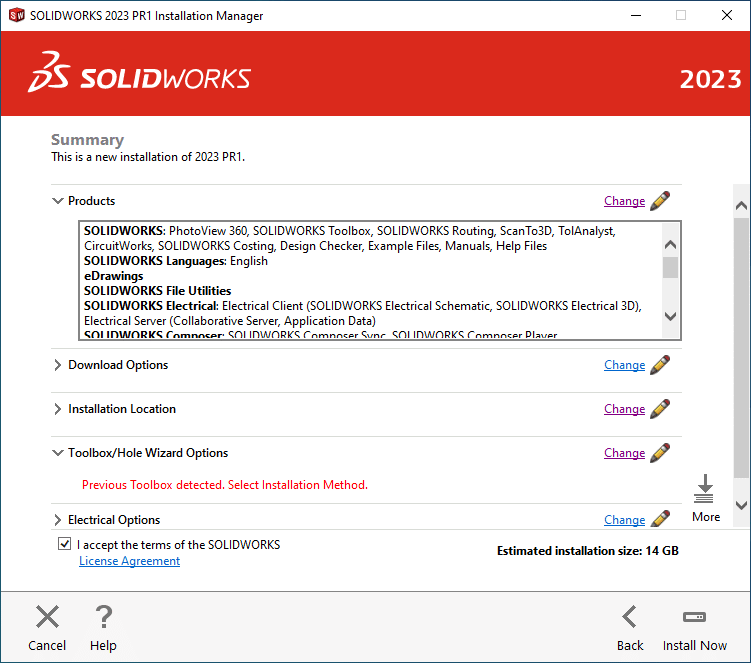The height and width of the screenshot is (663, 751).
Task: Open the License Agreement link
Action: (x=129, y=561)
